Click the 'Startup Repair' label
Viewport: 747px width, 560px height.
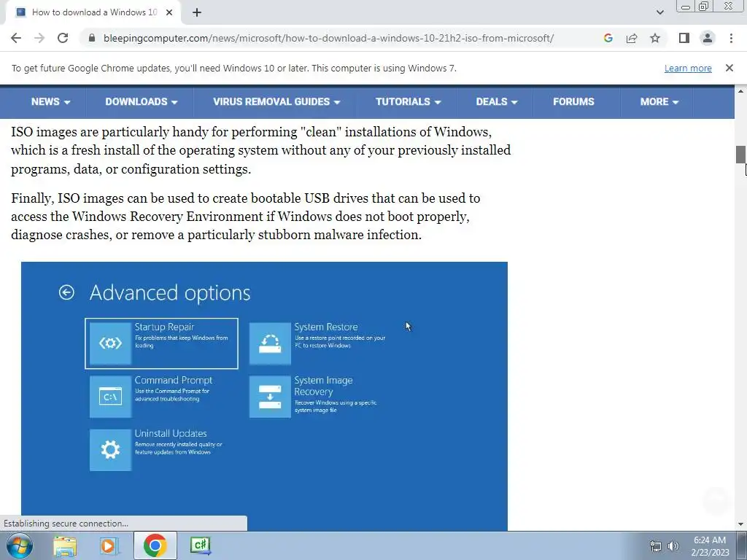click(164, 327)
